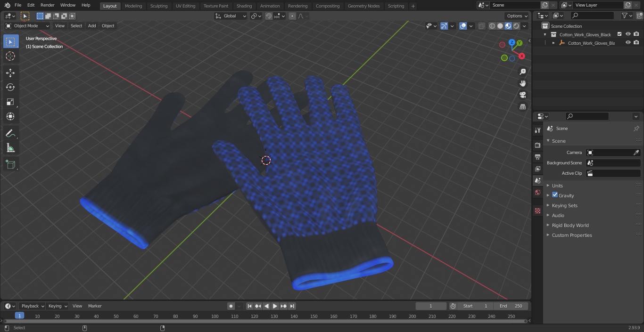Switch to rendered viewport shading

click(x=516, y=26)
